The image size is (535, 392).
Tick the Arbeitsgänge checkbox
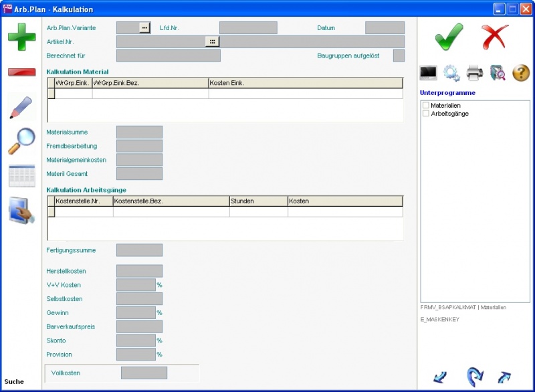426,114
